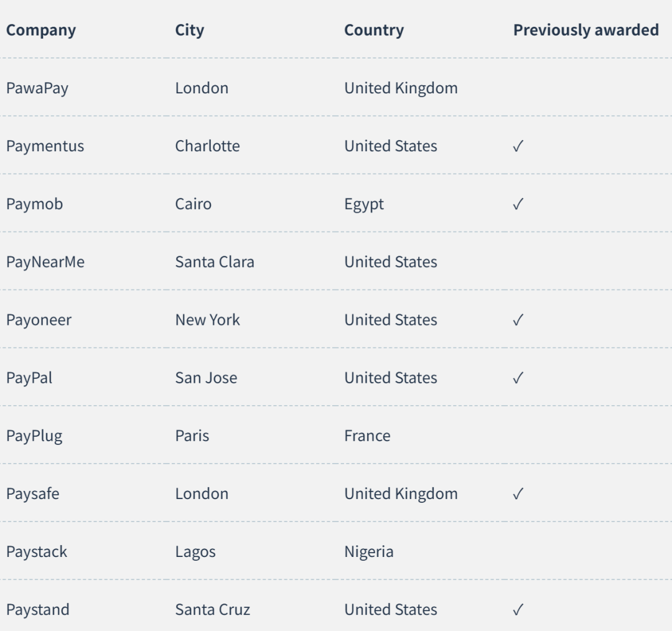Click the Nigeria country cell
Screen dimensions: 672x631
pos(369,552)
